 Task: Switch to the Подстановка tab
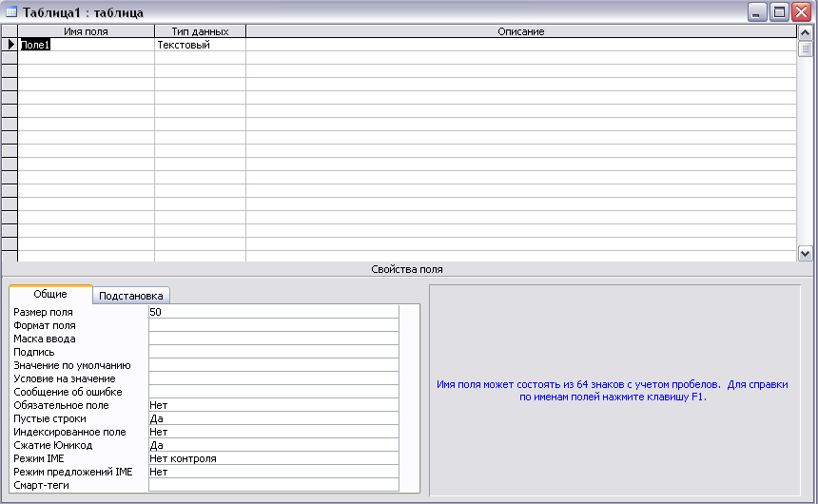[132, 296]
